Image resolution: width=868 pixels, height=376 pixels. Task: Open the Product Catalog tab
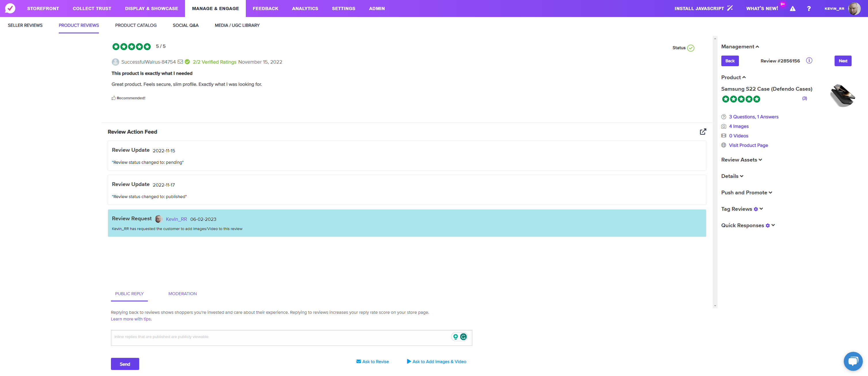tap(136, 25)
